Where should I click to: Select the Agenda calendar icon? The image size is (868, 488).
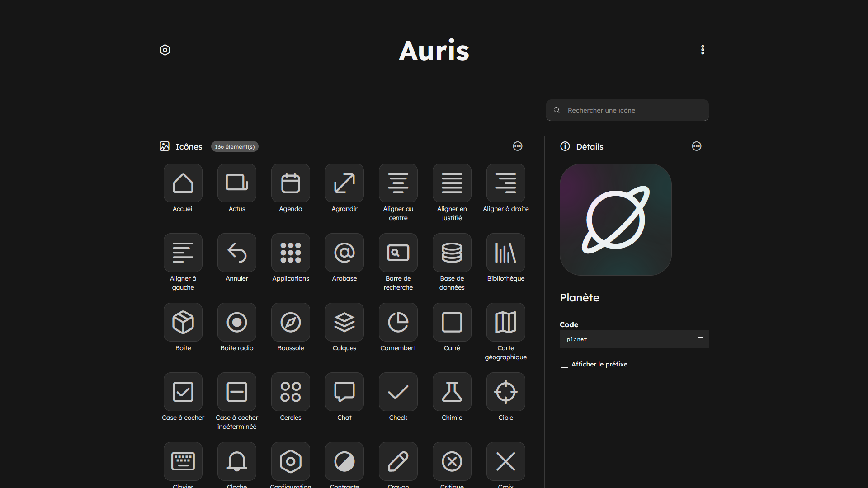tap(291, 183)
